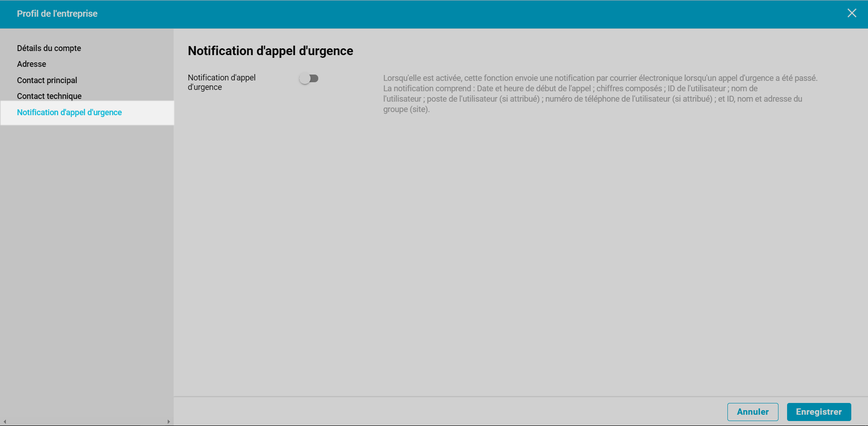Open Détails du compte section

click(x=49, y=48)
